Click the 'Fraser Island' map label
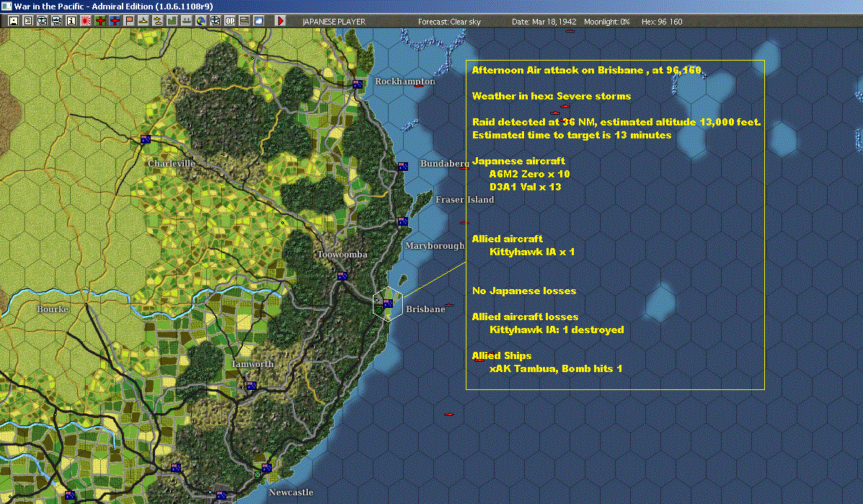This screenshot has width=863, height=504. point(464,199)
